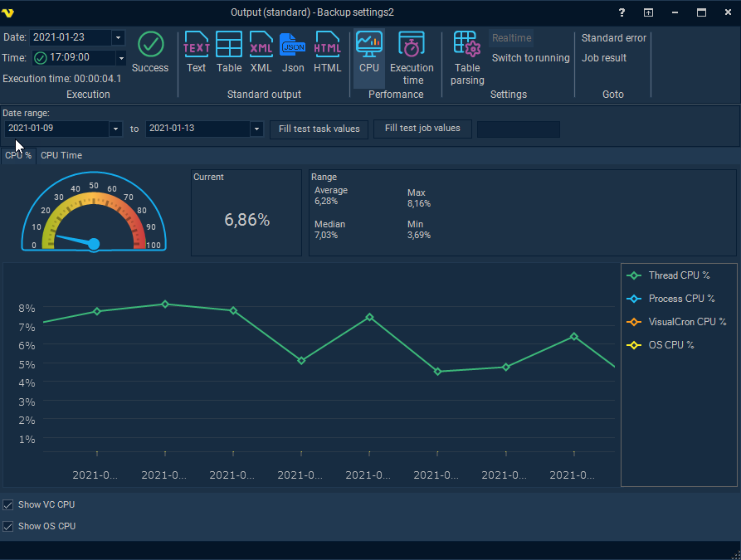Open the execution Time dropdown
741x560 pixels.
click(x=121, y=58)
